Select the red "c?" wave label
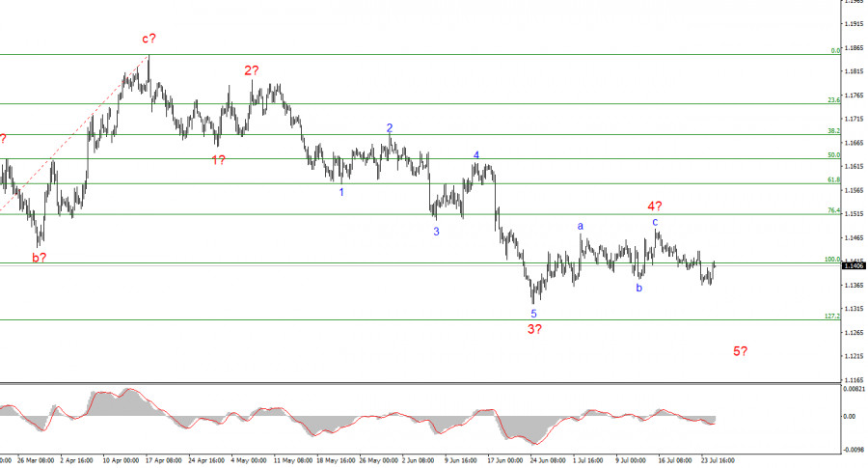868x468 pixels. tap(149, 39)
